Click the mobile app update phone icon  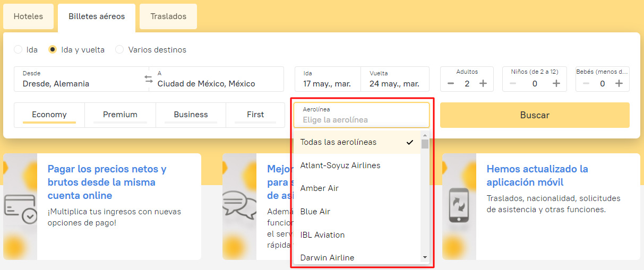pyautogui.click(x=459, y=205)
